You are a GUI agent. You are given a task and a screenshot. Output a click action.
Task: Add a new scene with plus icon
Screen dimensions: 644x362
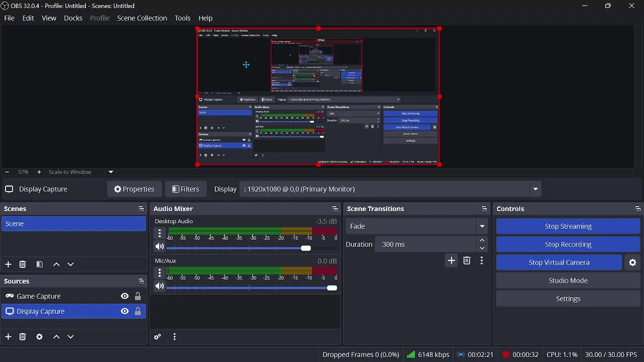(8, 264)
